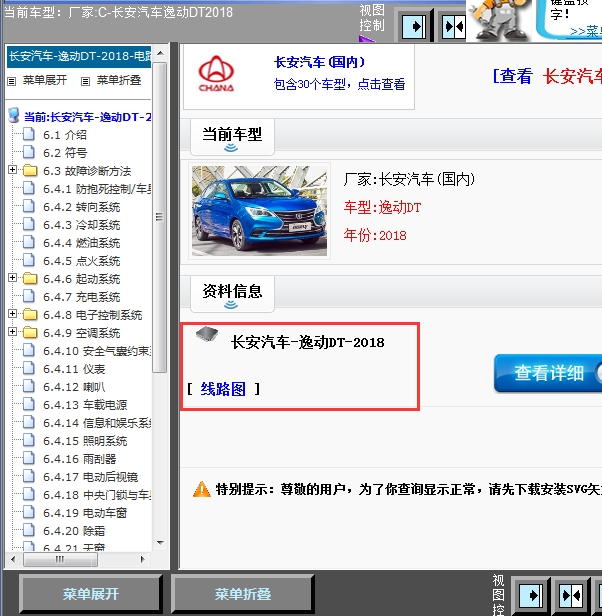This screenshot has height=616, width=602.
Task: Open tree item 6.4.7 充电系统
Action: coord(82,297)
